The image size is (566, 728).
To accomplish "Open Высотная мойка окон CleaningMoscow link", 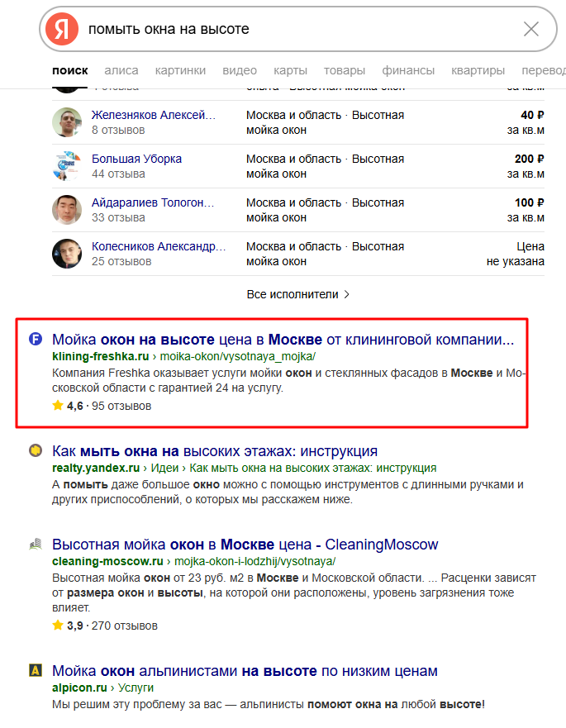I will point(245,545).
